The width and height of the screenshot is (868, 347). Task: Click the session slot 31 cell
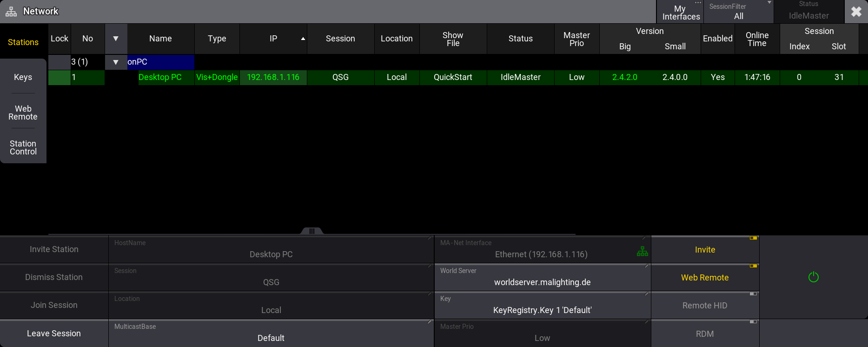click(x=839, y=77)
